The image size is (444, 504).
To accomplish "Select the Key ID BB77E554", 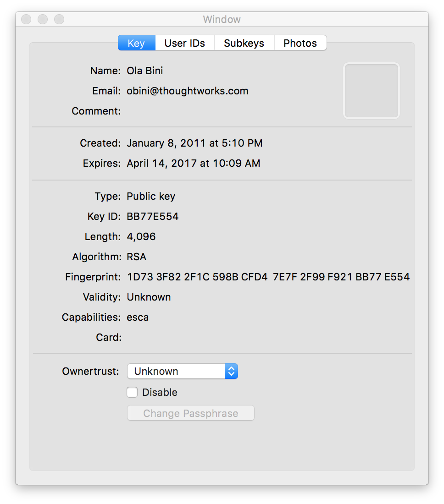I will (152, 217).
